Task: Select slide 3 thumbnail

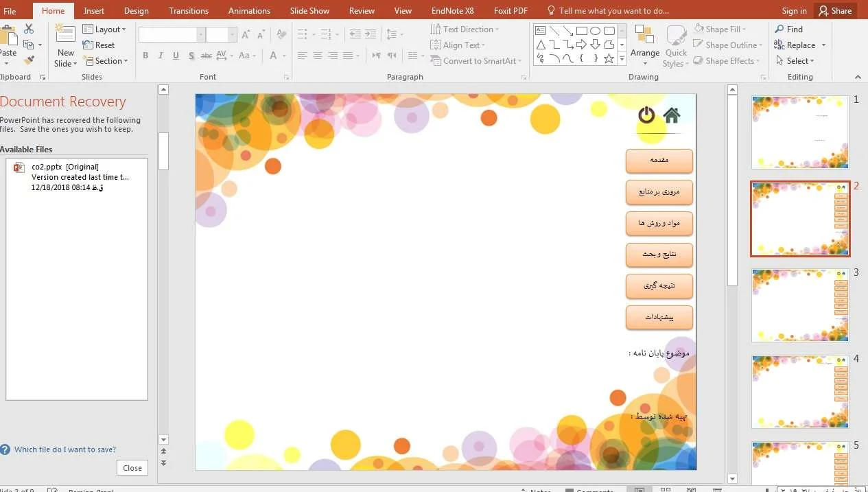Action: [x=800, y=305]
